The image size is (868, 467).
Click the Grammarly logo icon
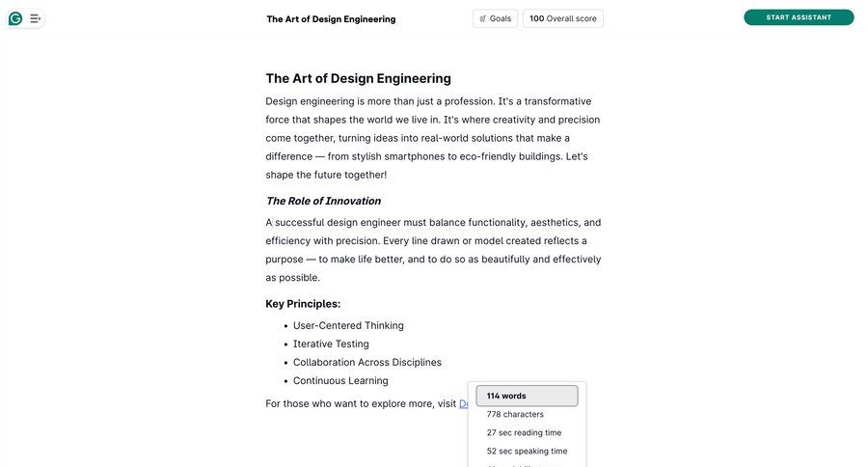coord(15,18)
